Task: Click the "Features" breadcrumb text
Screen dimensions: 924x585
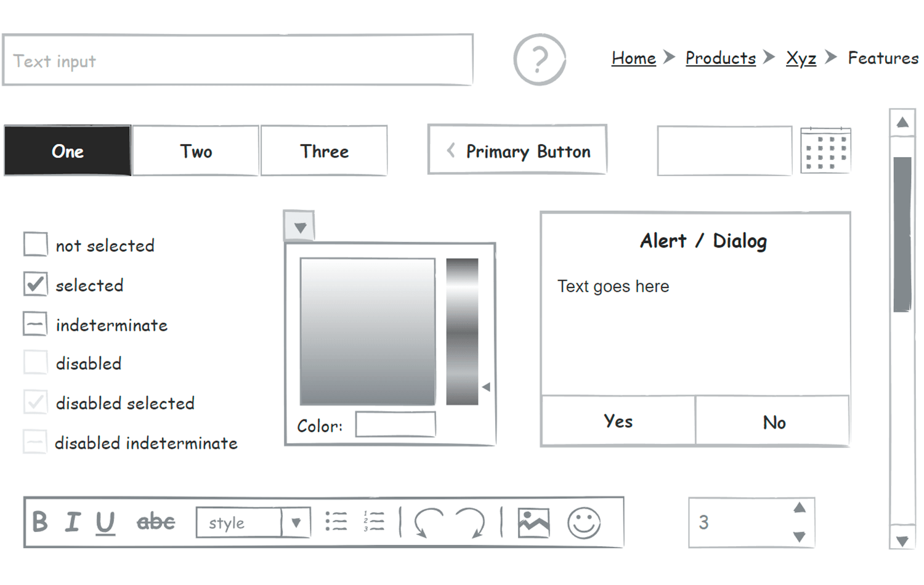Action: [x=883, y=58]
